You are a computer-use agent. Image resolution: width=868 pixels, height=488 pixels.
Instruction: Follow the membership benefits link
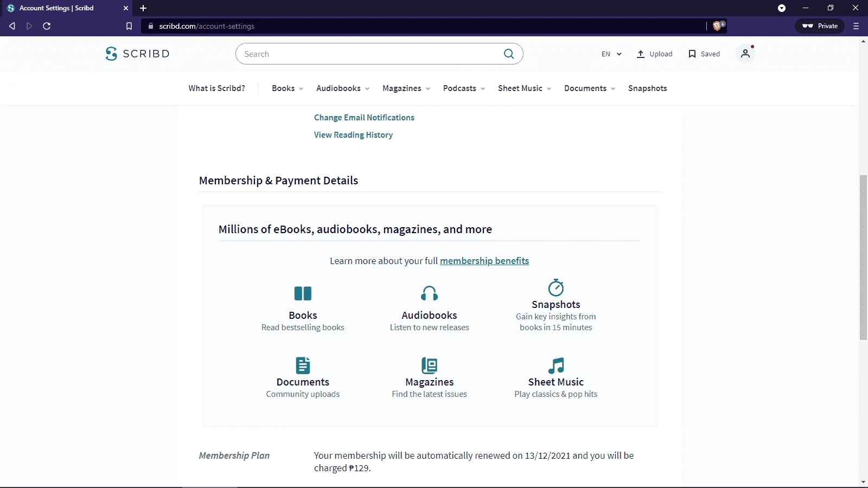[484, 261]
